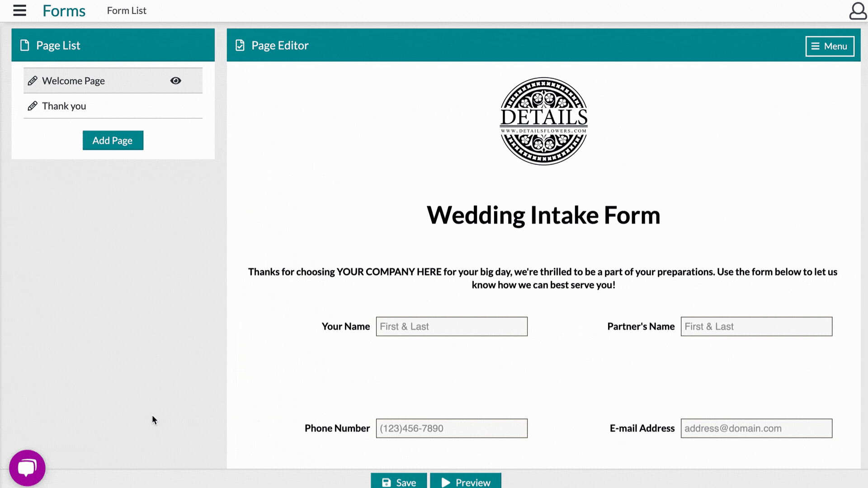Open the hamburger navigation menu
This screenshot has height=488, width=868.
tap(19, 10)
